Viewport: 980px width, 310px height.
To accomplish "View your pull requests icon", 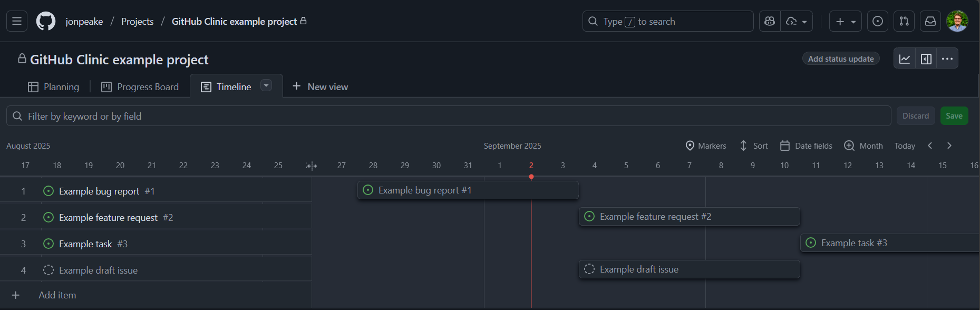I will pos(904,21).
